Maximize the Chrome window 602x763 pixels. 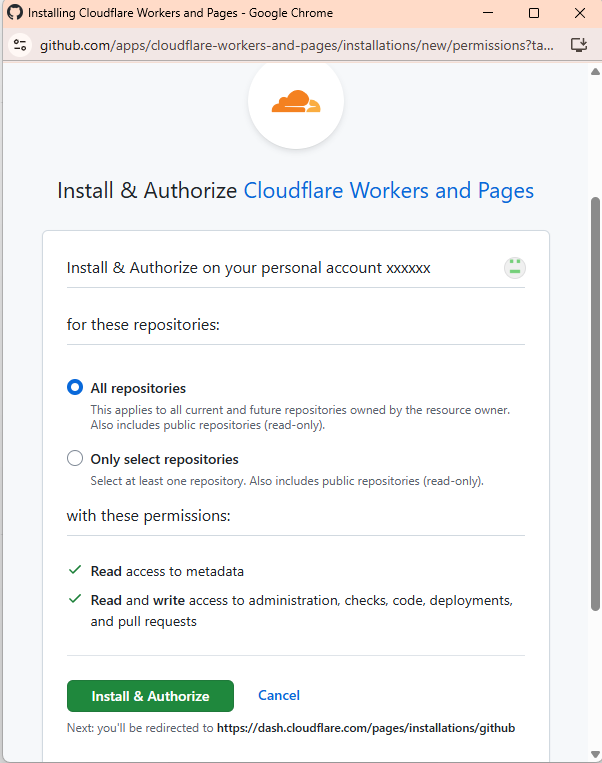(534, 13)
